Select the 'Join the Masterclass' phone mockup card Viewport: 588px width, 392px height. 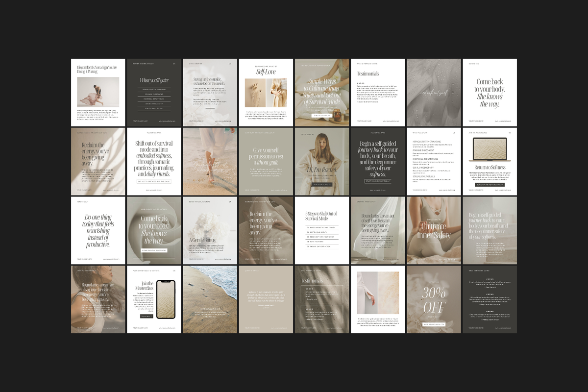154,299
